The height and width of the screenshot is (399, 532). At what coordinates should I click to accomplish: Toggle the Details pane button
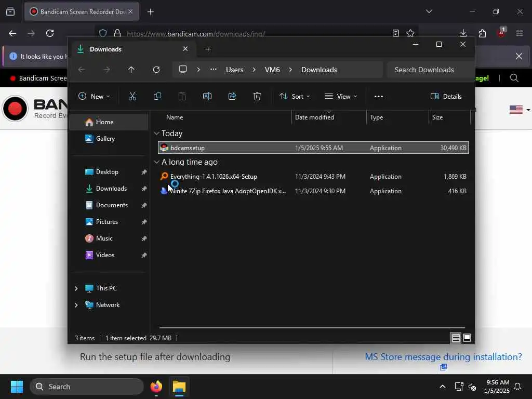pyautogui.click(x=446, y=97)
